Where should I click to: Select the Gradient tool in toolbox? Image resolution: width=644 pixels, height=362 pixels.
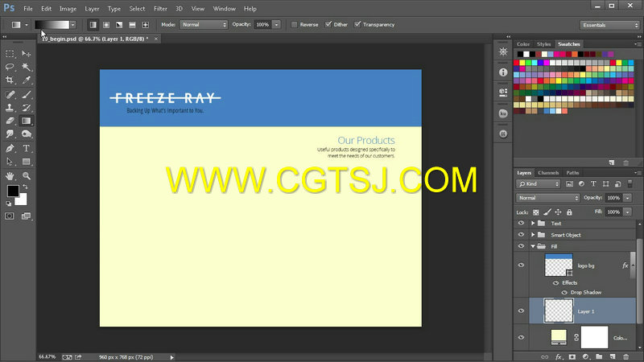(x=27, y=121)
